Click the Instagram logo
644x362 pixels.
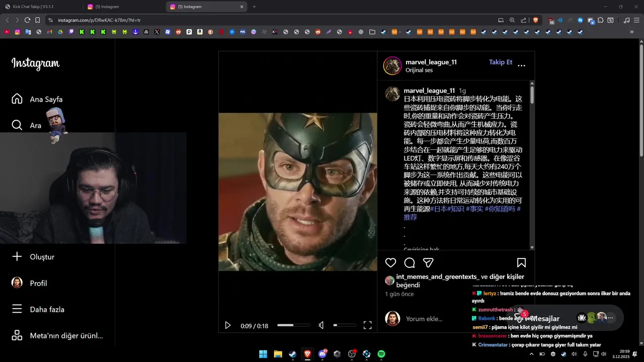(x=35, y=63)
